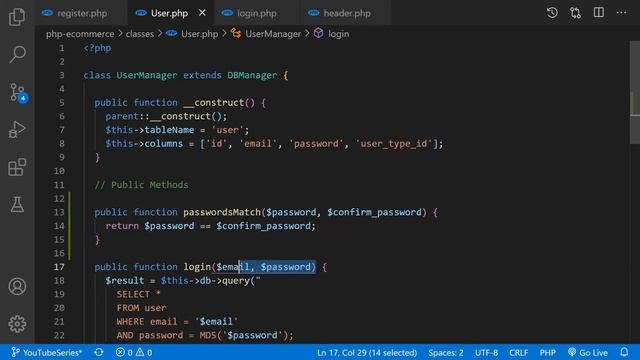Open the Accounts menu icon
Viewport: 640px width, 360px height.
(17, 287)
